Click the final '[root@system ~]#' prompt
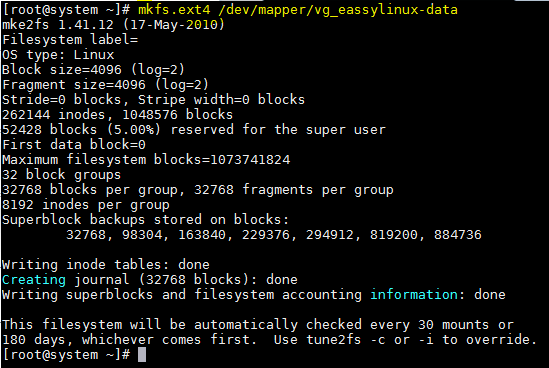This screenshot has width=549, height=368. pyautogui.click(x=66, y=355)
